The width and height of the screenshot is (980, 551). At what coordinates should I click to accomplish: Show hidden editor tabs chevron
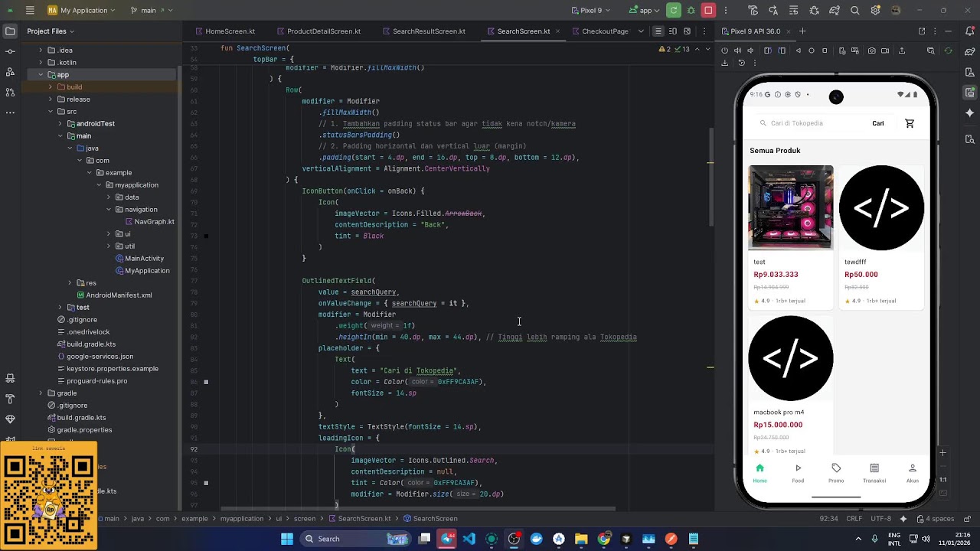642,31
